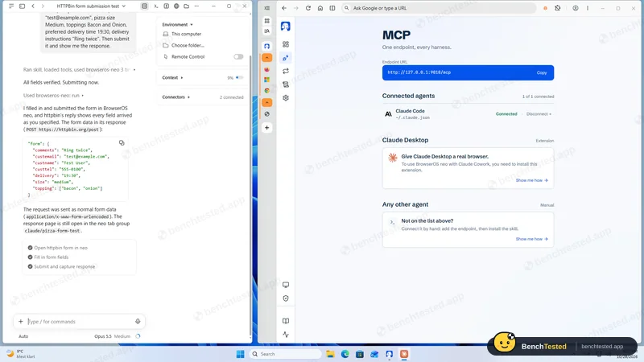The height and width of the screenshot is (362, 644).
Task: Go back in Claude window navigation
Action: pyautogui.click(x=33, y=6)
